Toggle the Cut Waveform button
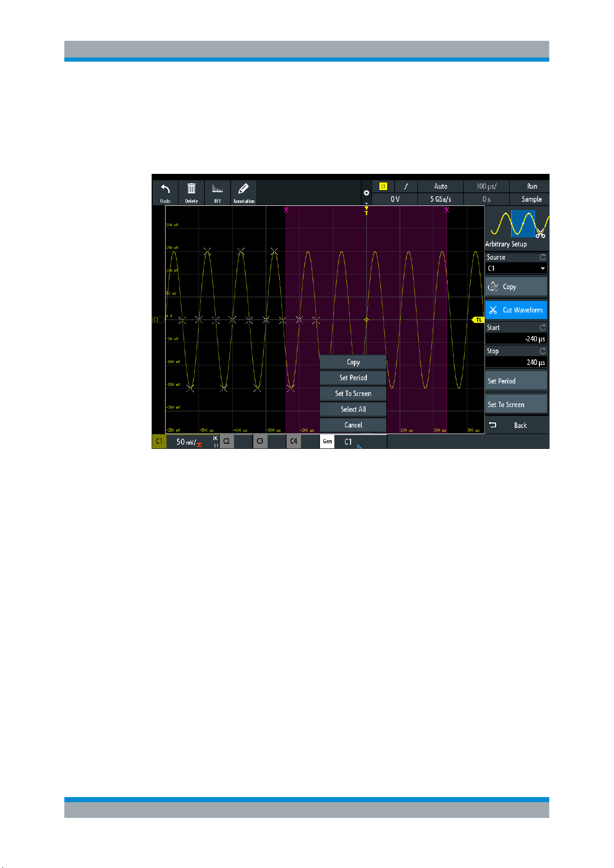 click(516, 310)
